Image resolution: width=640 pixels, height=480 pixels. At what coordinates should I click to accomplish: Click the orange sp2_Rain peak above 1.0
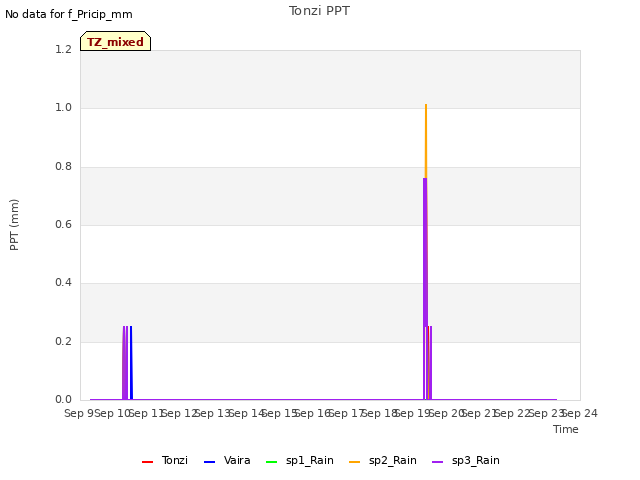[426, 139]
